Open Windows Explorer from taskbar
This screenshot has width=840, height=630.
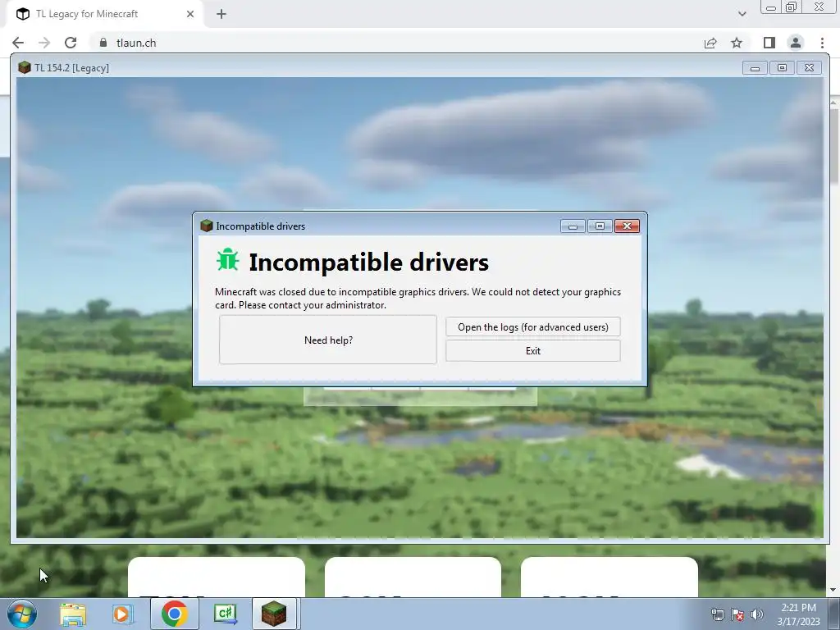(73, 614)
